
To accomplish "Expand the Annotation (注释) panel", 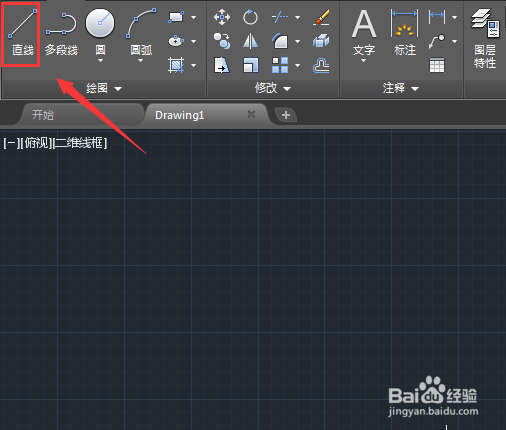I will [400, 88].
